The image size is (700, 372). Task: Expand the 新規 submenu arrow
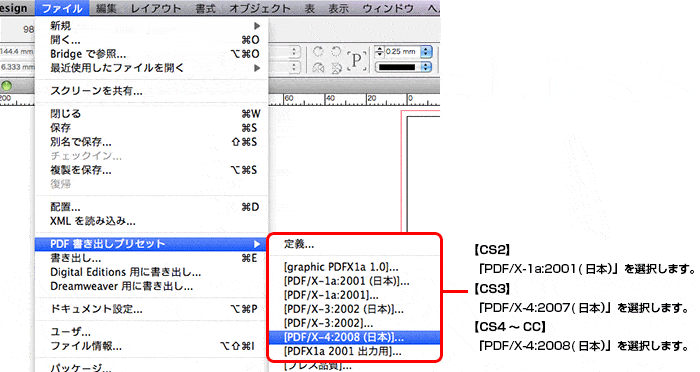tap(257, 26)
